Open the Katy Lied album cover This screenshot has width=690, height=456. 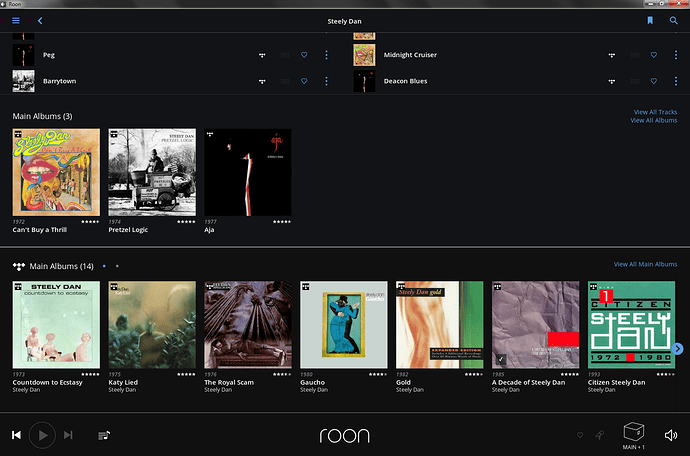point(152,325)
